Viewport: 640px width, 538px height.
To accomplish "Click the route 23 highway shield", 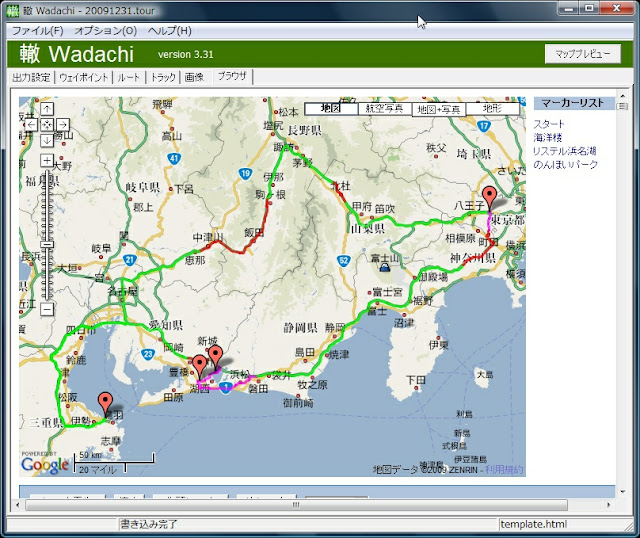I will click(x=148, y=354).
